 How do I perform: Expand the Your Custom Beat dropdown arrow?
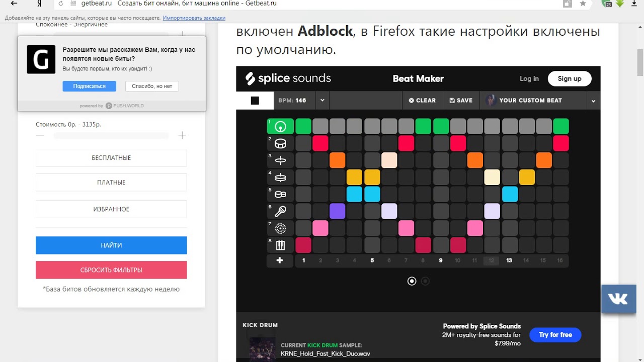594,101
